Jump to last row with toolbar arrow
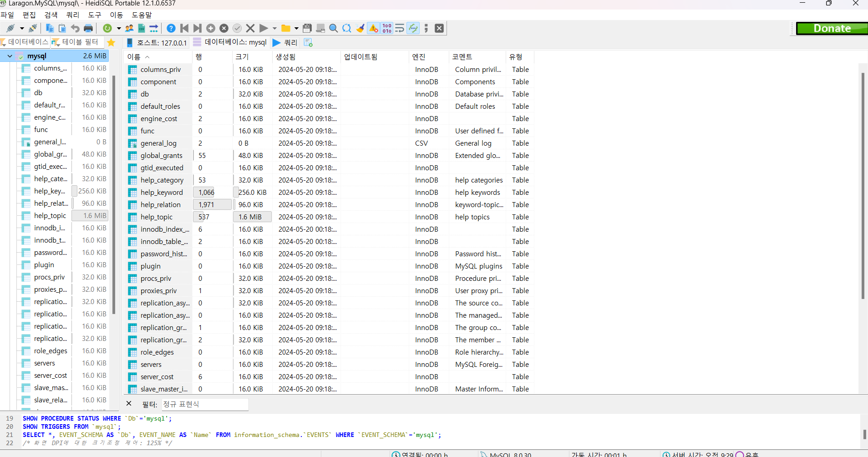This screenshot has height=457, width=868. pos(197,28)
